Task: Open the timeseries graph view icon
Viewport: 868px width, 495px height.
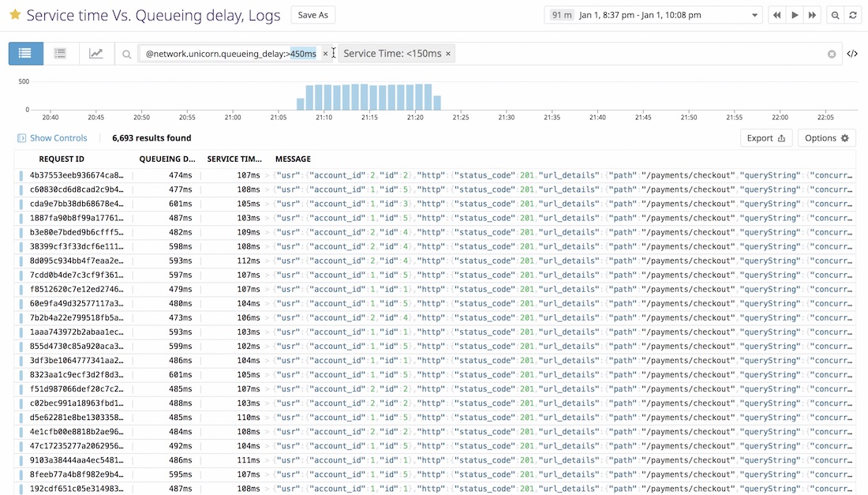Action: [94, 53]
